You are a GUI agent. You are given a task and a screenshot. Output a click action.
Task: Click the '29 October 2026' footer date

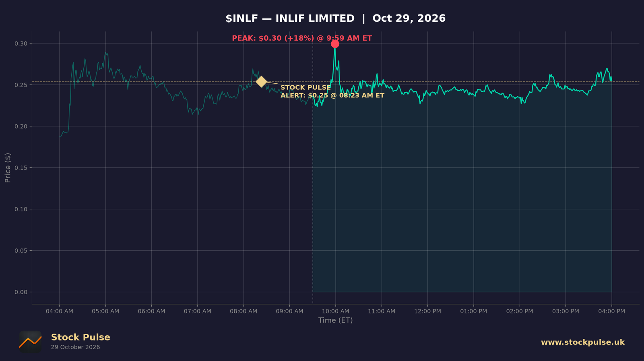pos(75,347)
